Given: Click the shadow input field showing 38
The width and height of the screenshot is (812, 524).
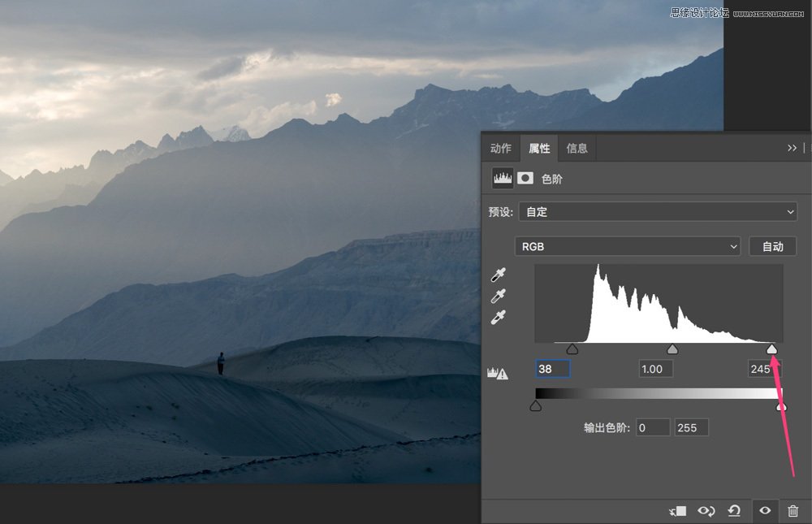Looking at the screenshot, I should [x=552, y=369].
